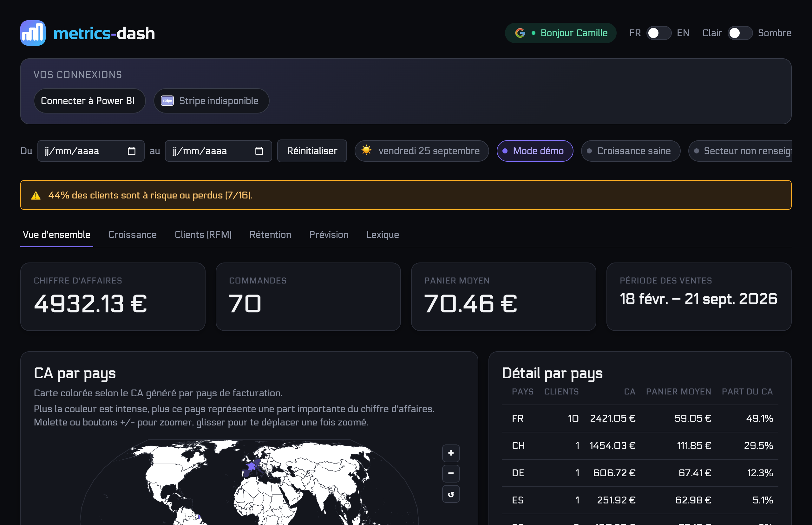Click the 2421.05 € CA value
This screenshot has width=812, height=525.
[x=613, y=418]
